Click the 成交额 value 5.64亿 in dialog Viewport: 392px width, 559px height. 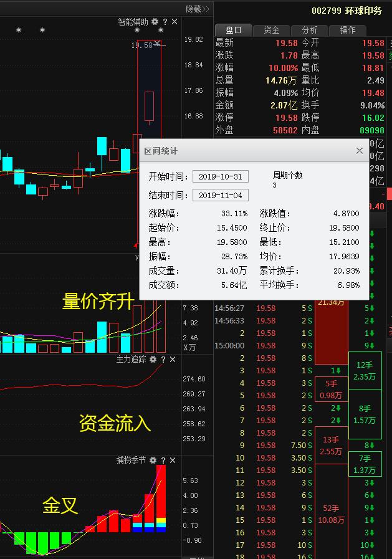click(x=234, y=285)
